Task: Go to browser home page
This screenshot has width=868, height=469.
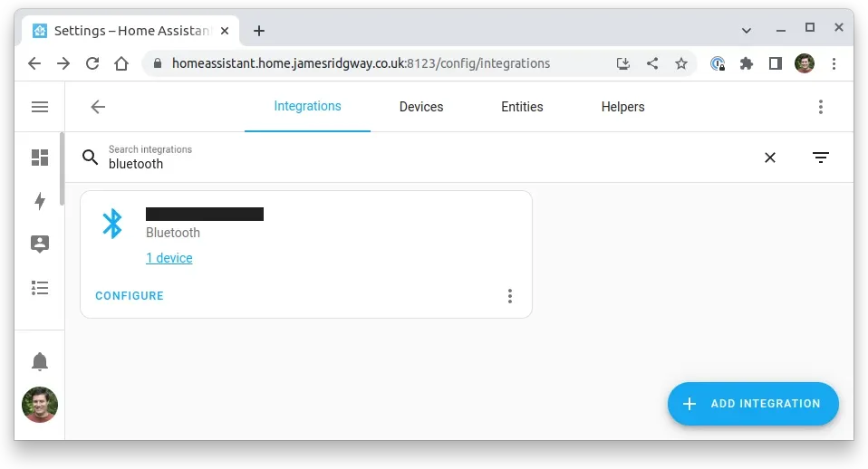Action: [x=121, y=63]
